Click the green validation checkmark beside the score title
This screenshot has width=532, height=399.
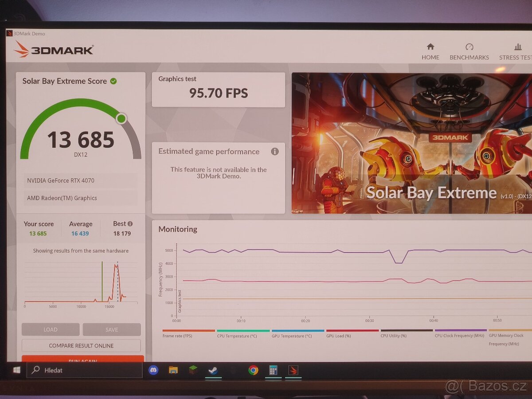click(x=113, y=81)
